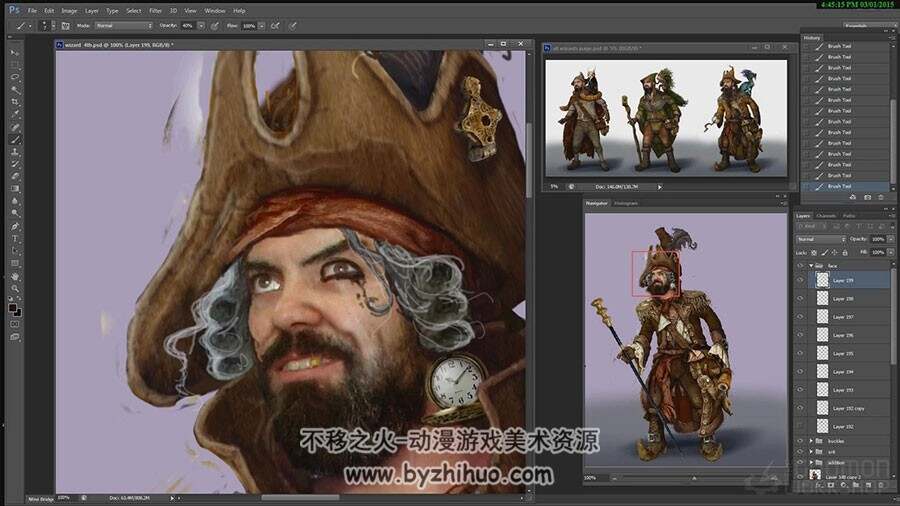
Task: Switch to the Channels tab
Action: (x=826, y=216)
